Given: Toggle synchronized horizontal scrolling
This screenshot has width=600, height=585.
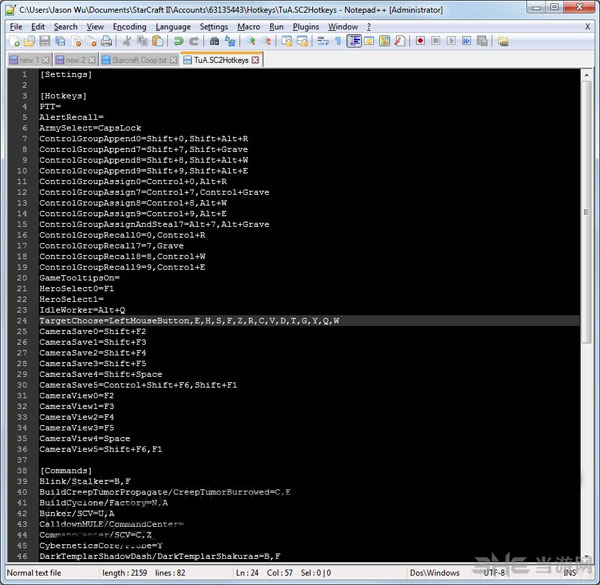Looking at the screenshot, I should [302, 41].
